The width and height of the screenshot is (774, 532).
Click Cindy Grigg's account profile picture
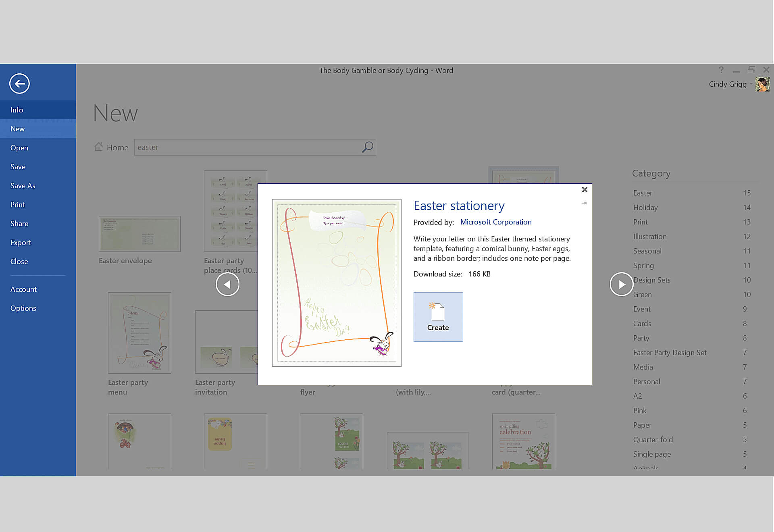click(x=762, y=84)
